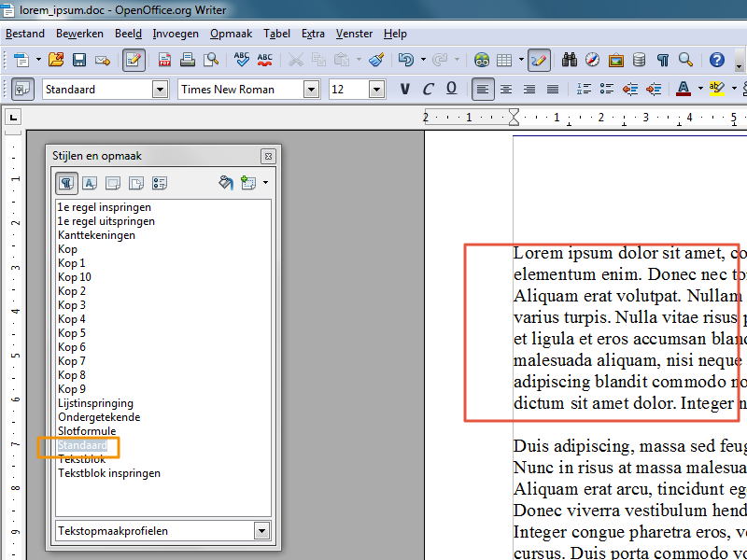Show List Styles in Stijlen panel

click(160, 183)
